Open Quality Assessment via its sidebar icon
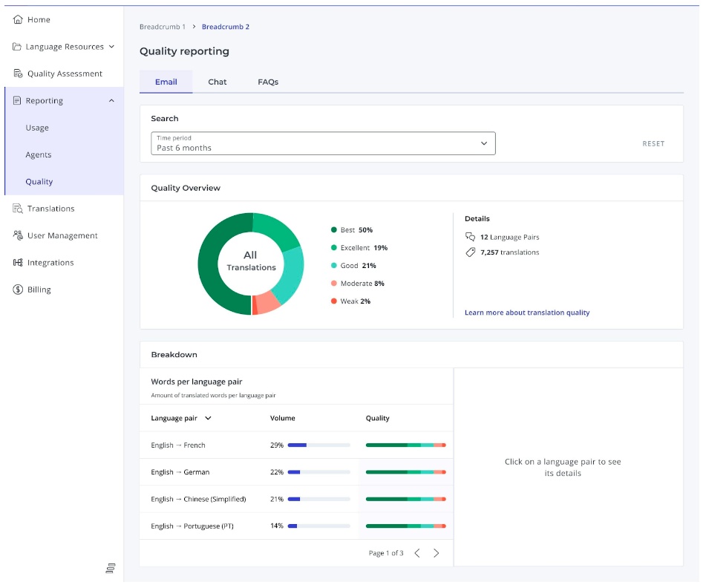The width and height of the screenshot is (706, 588). tap(18, 73)
